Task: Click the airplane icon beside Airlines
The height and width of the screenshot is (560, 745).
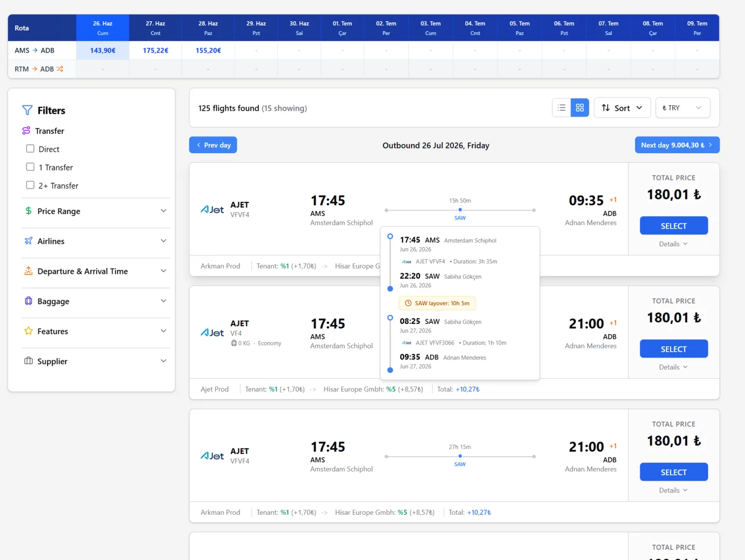Action: [x=28, y=240]
